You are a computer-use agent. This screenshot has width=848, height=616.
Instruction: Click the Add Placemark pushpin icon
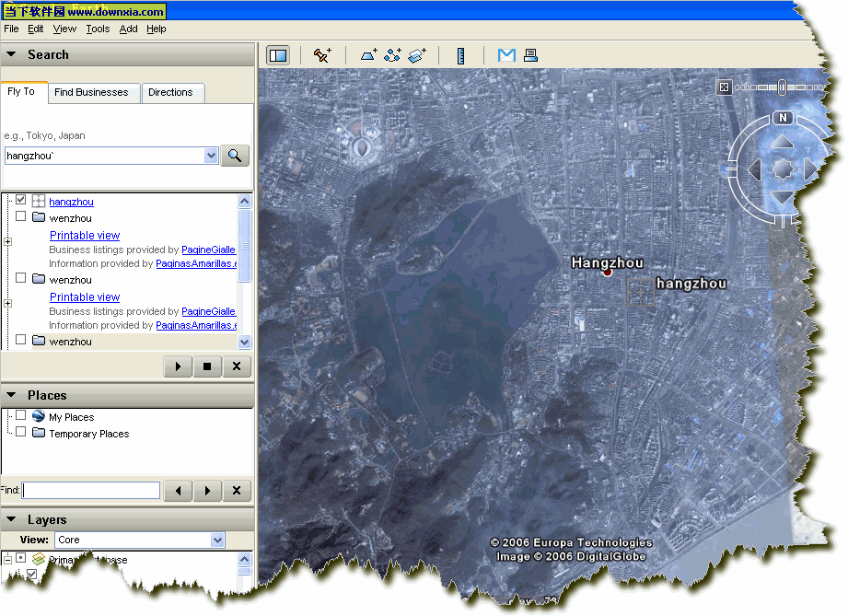click(322, 55)
